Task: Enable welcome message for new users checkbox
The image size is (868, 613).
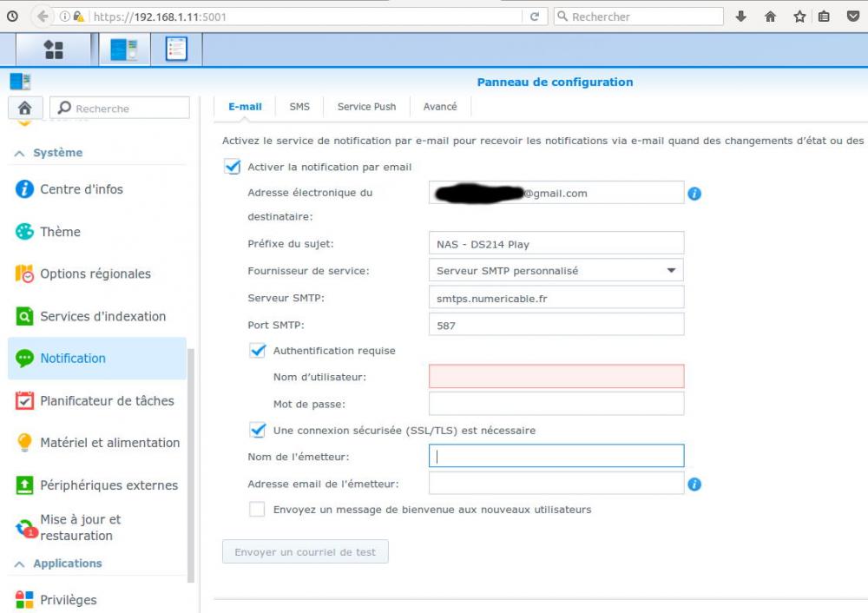Action: [257, 510]
